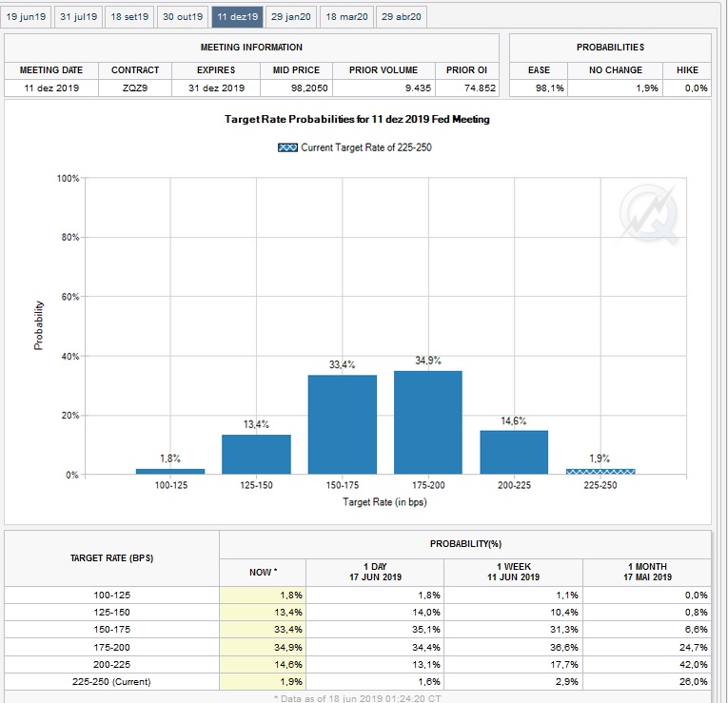728x703 pixels.
Task: Select the active 11 dez19 tab
Action: point(237,17)
